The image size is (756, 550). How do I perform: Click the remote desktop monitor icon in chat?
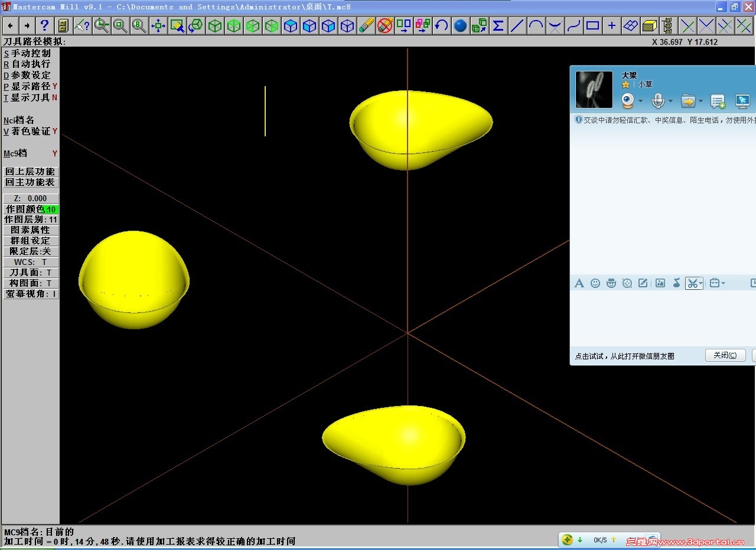click(742, 101)
